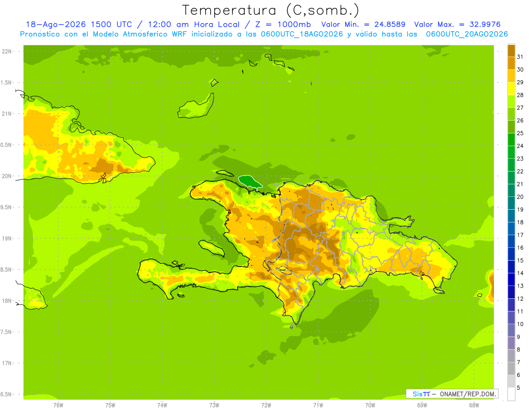Click the "18N" latitude label

click(8, 301)
